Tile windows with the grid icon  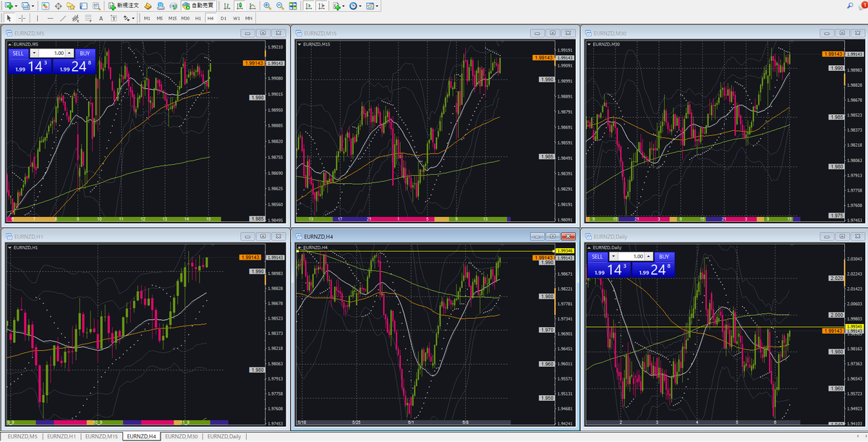292,6
